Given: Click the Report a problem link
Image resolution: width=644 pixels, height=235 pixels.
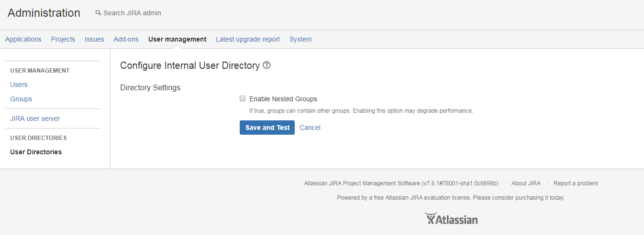Looking at the screenshot, I should [x=576, y=183].
